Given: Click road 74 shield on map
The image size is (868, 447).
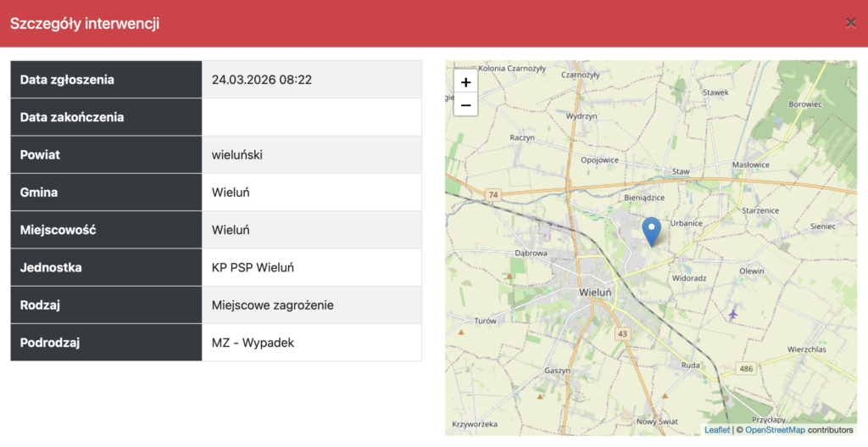Looking at the screenshot, I should [492, 195].
